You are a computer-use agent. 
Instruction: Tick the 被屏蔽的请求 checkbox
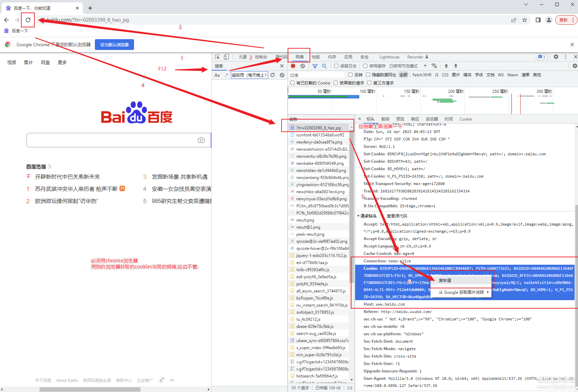tap(336, 83)
